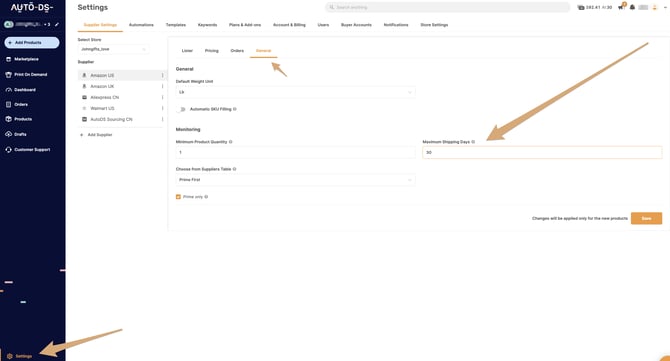
Task: Switch to the Automations tab
Action: 141,25
